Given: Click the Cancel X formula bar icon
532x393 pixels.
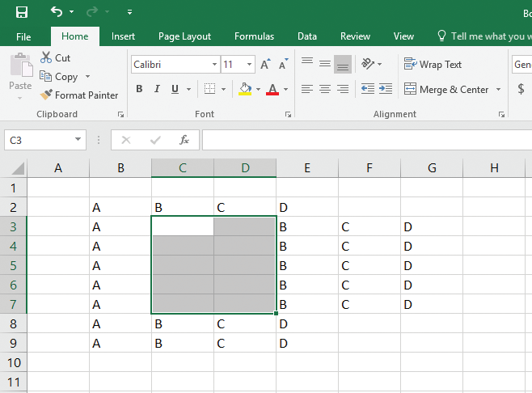Looking at the screenshot, I should tap(126, 140).
